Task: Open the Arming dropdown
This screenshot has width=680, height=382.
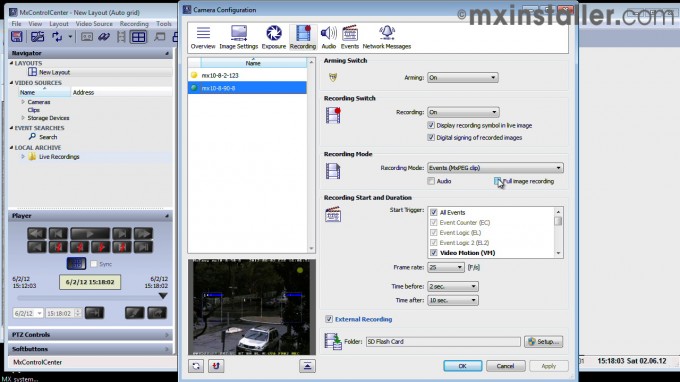Action: 463,78
